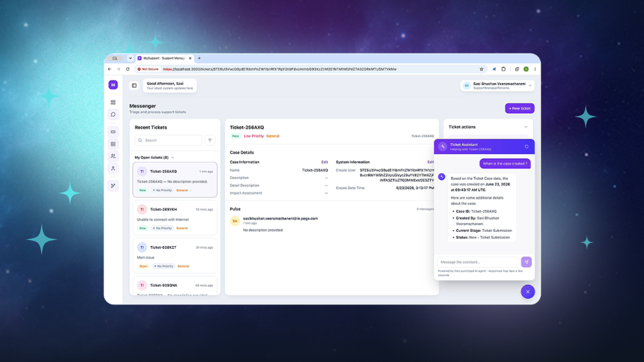Click No Priority tag on Ticket-389VKH card

pyautogui.click(x=162, y=228)
